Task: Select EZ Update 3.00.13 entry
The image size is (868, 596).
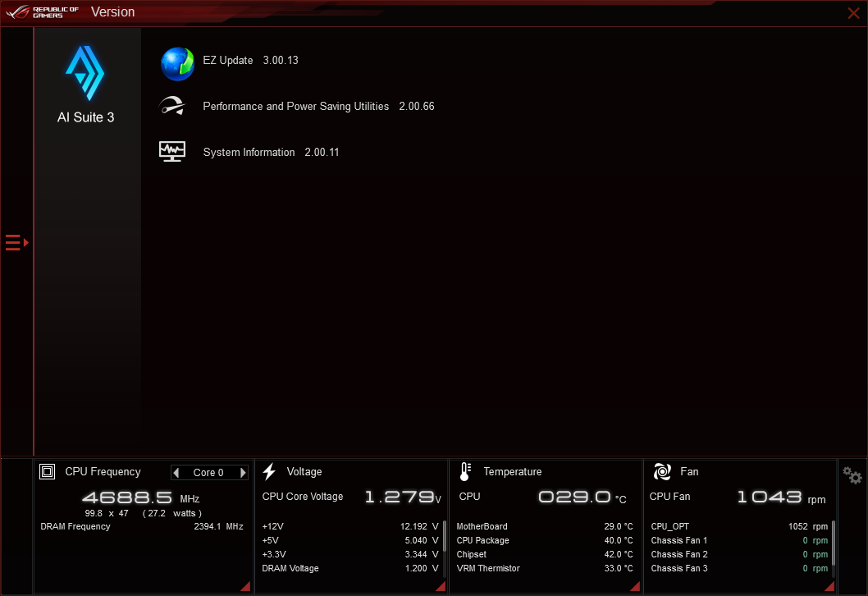Action: tap(250, 61)
